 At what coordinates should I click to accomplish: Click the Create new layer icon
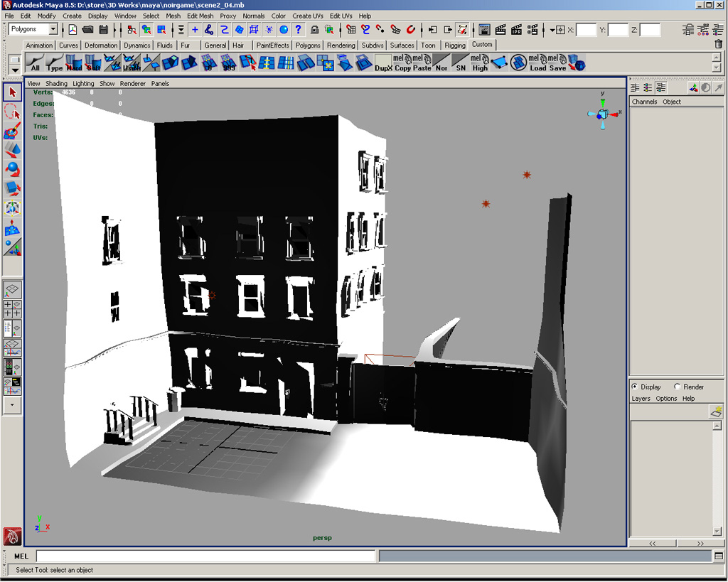tap(716, 411)
